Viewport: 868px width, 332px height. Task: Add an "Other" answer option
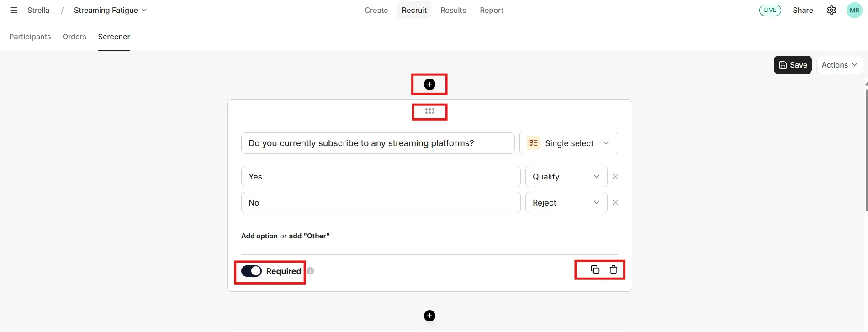(309, 236)
